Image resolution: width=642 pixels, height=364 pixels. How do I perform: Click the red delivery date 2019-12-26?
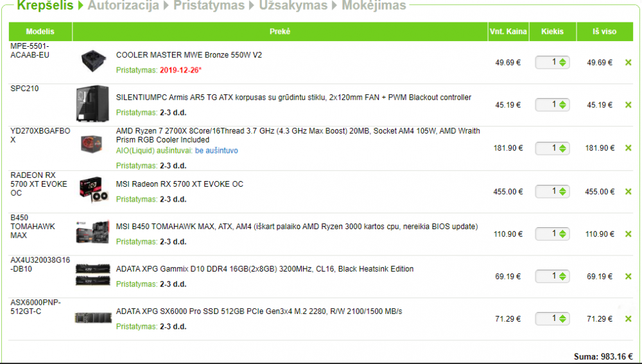(180, 70)
